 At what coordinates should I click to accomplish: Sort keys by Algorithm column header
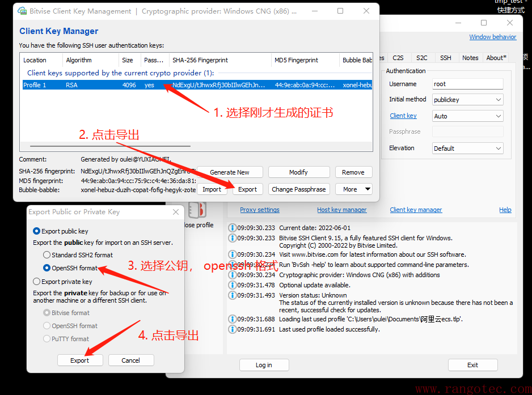click(x=91, y=60)
